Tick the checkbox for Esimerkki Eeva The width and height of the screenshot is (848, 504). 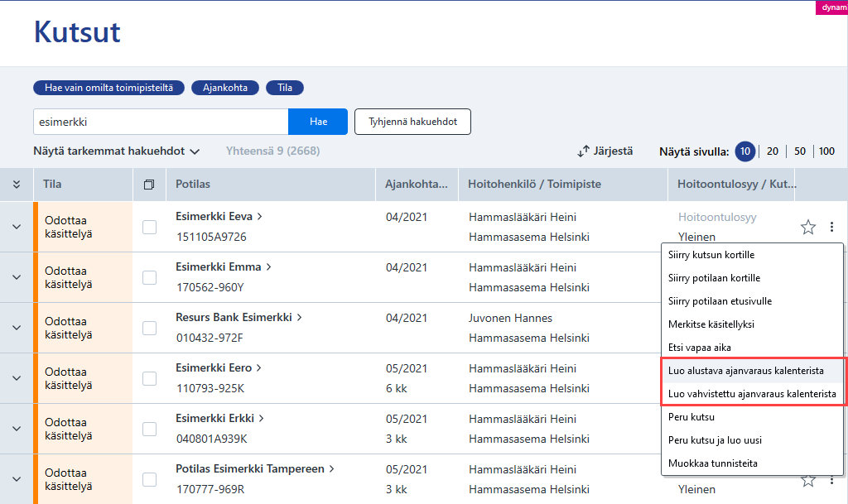pos(149,227)
